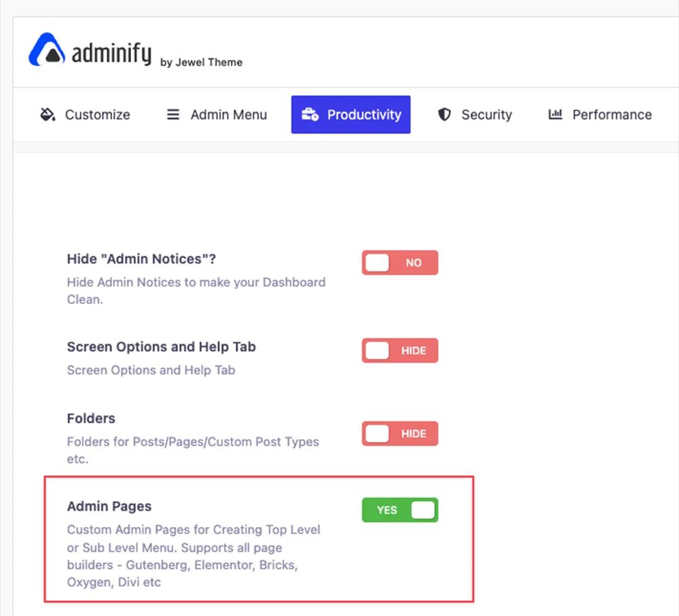
Task: Toggle Screen Options and Help Tab switch
Action: [400, 350]
